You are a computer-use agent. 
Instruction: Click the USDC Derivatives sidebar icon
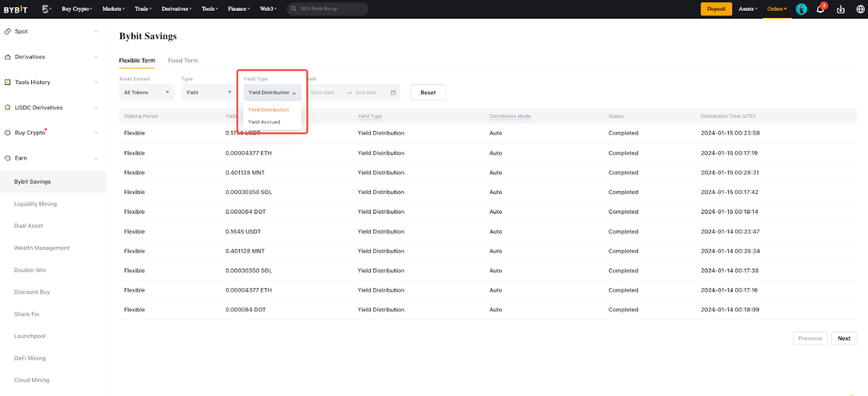click(x=8, y=108)
